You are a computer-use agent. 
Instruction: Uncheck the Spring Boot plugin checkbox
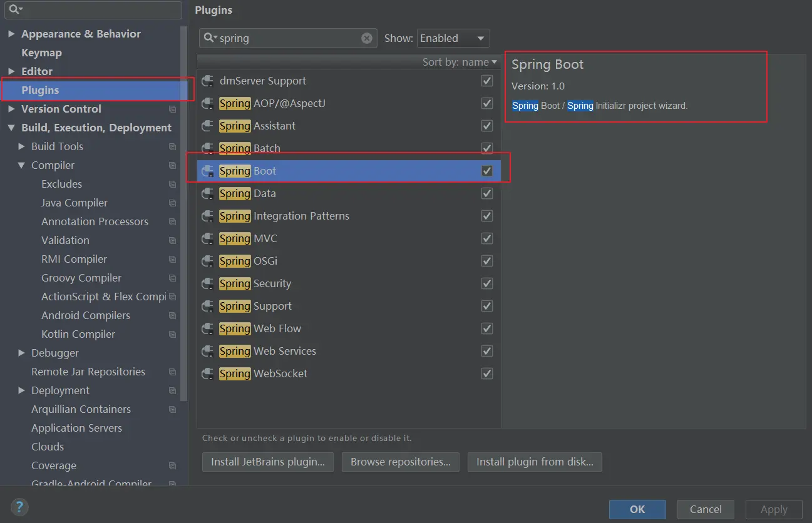click(487, 171)
